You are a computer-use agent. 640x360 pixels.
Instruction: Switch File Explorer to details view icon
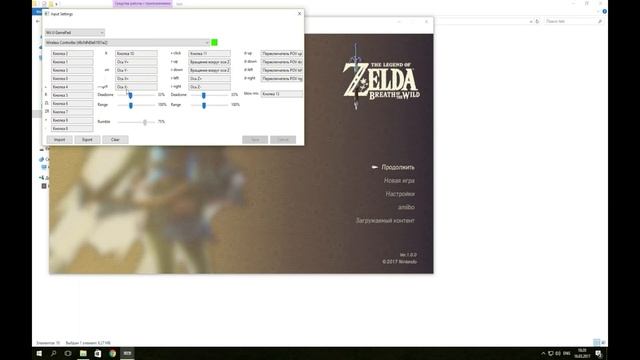596,343
